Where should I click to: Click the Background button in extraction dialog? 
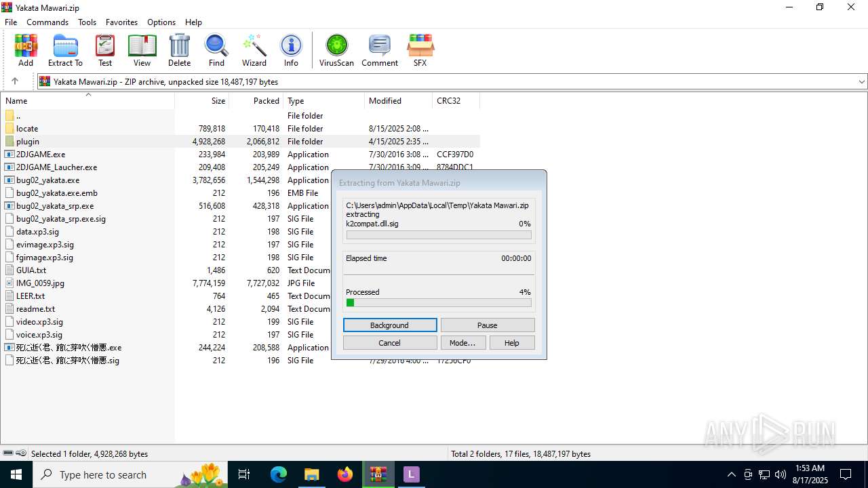[x=390, y=325]
